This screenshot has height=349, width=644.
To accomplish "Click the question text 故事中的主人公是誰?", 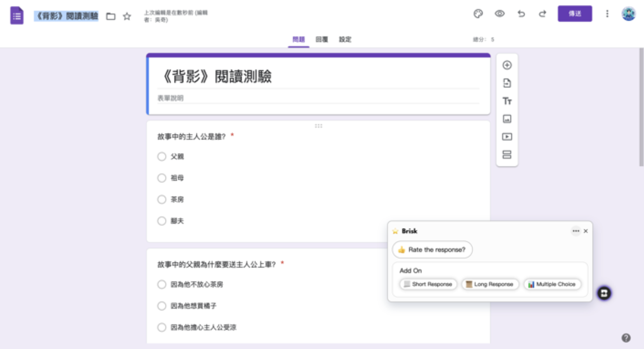I will click(191, 137).
